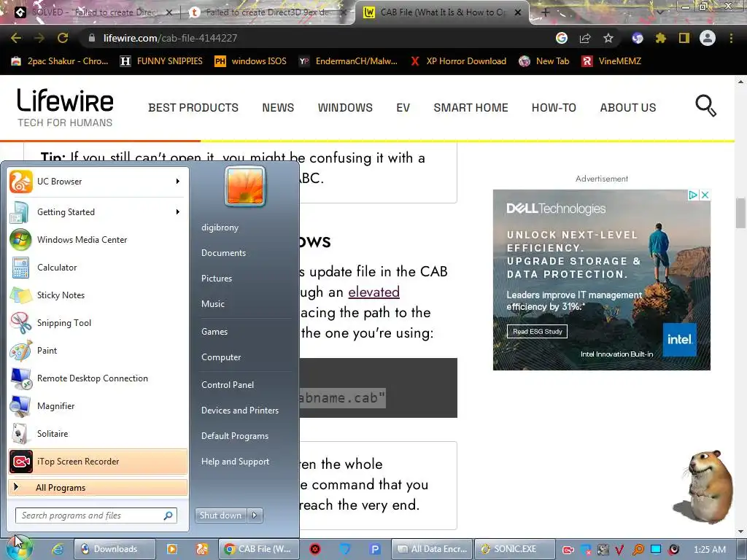Open Games folder
Screen dimensions: 747x560
[x=214, y=332]
